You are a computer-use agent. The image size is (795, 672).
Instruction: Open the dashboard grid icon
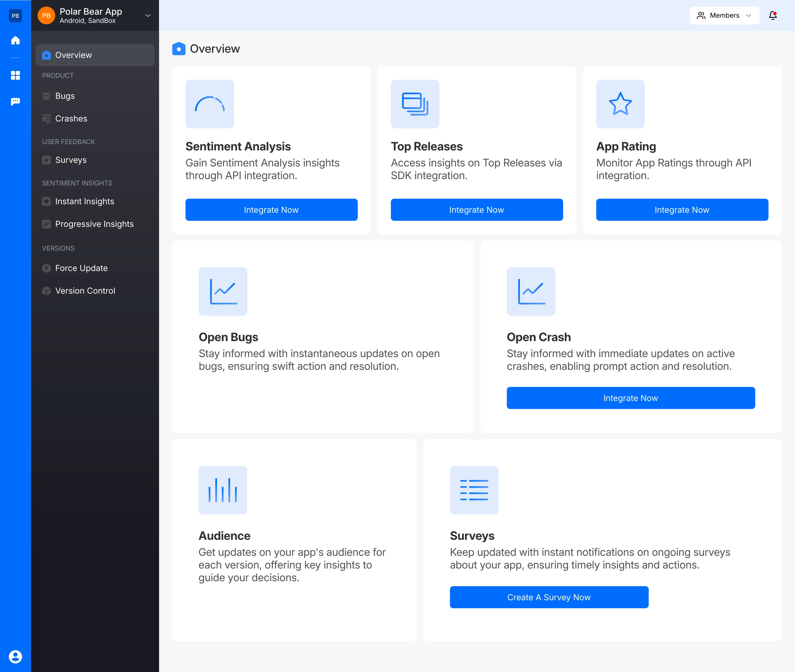[x=15, y=75]
